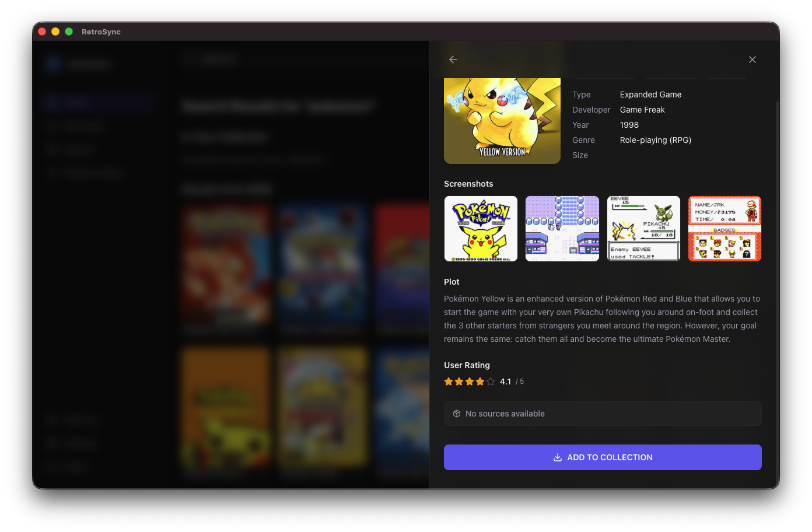Click the Pokémon Yellow plot description paragraph
Screen dimensions: 812x532
(602, 319)
